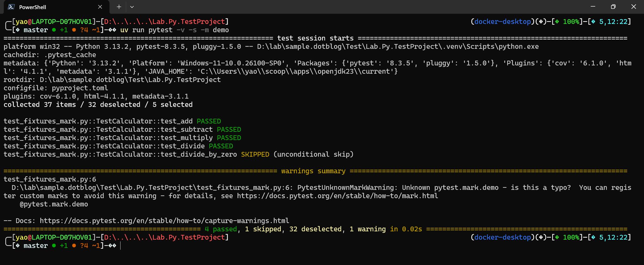
Task: Click the SKIPPED status for test_divide_by_zero
Action: 255,154
